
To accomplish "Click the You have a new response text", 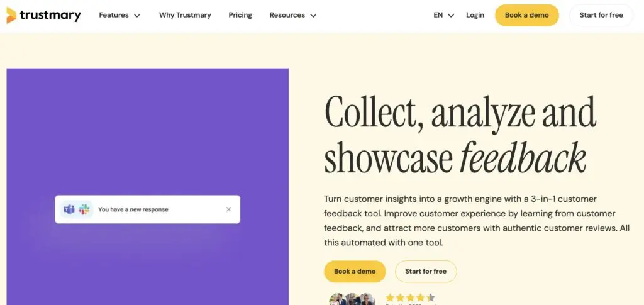I will (133, 209).
